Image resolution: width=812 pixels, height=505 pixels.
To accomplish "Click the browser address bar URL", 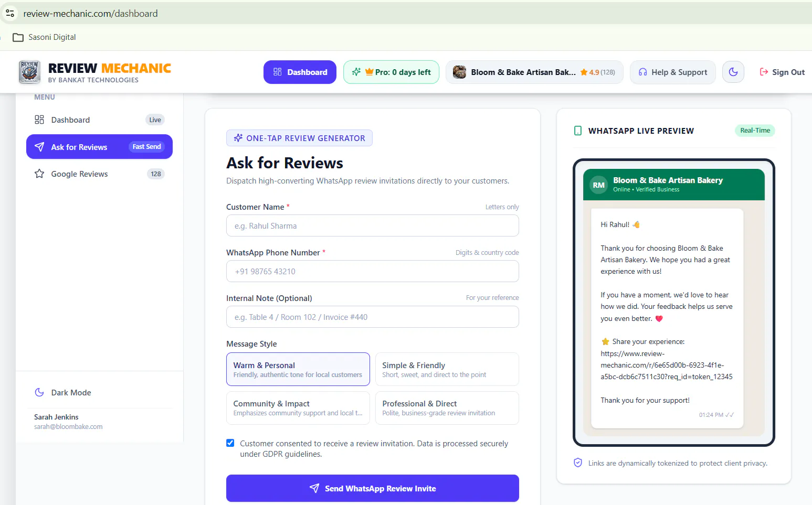I will point(90,13).
